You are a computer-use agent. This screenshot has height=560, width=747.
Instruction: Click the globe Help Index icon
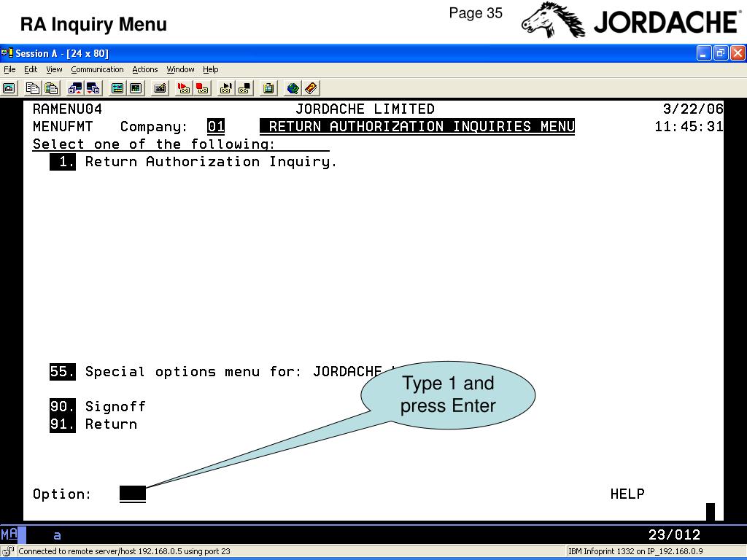coord(293,88)
